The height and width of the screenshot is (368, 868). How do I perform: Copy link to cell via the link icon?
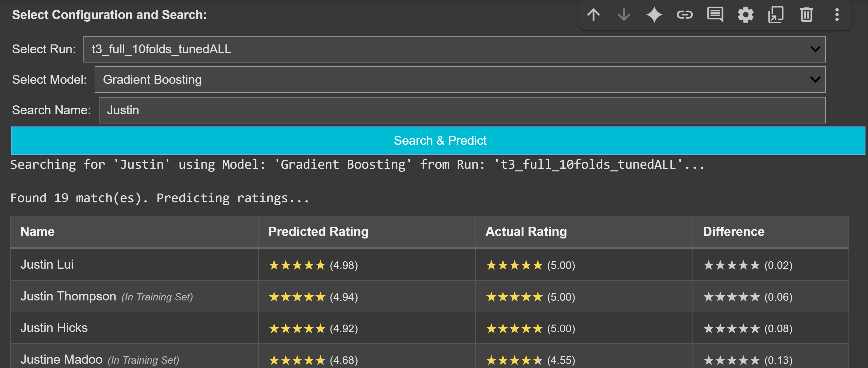pyautogui.click(x=684, y=15)
